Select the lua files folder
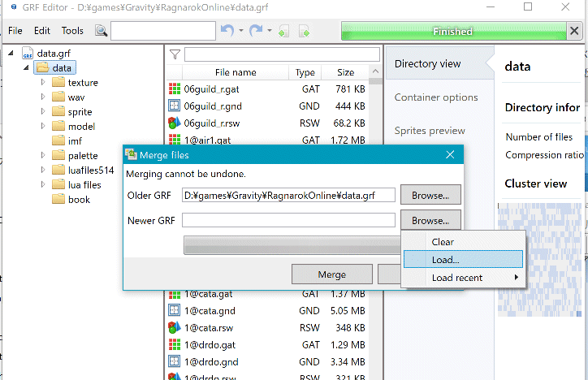This screenshot has height=380, width=588. point(76,185)
